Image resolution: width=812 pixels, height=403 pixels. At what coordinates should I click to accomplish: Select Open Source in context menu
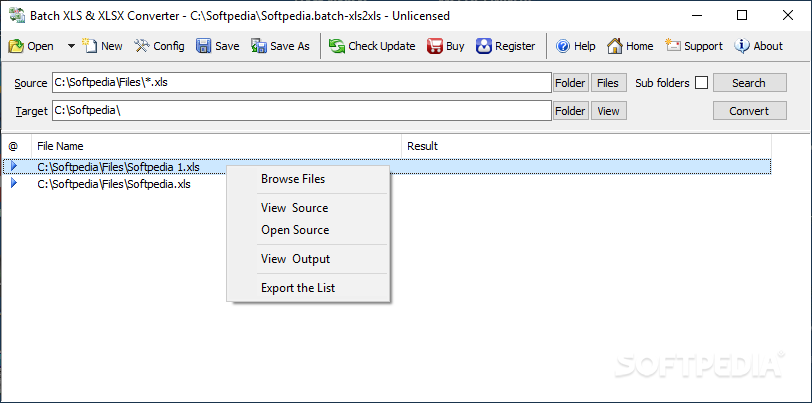[x=308, y=230]
